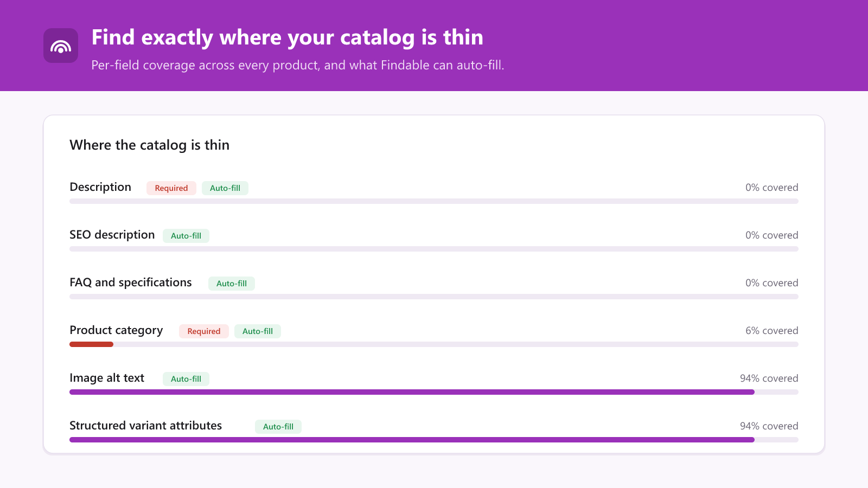Select the Description field label
The width and height of the screenshot is (868, 488).
pyautogui.click(x=100, y=187)
